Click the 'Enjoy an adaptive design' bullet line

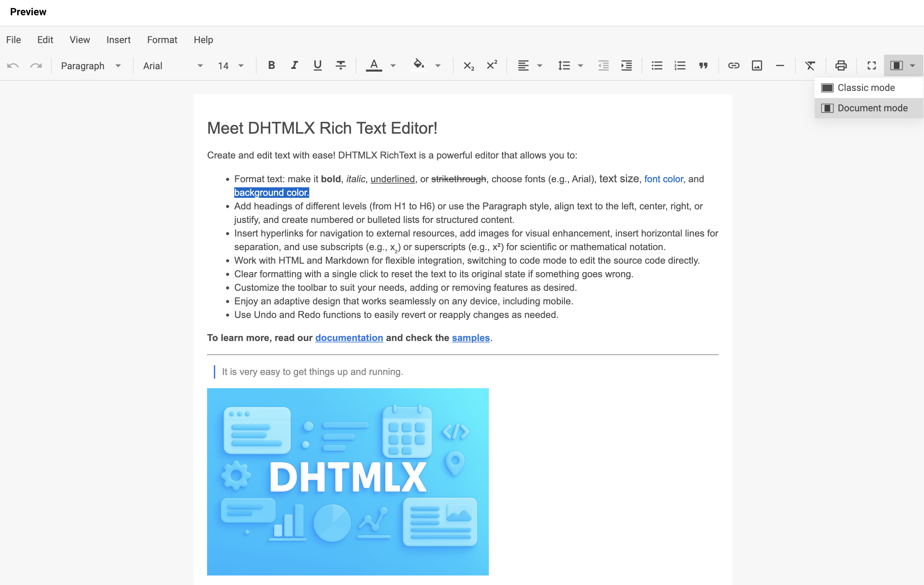tap(404, 301)
